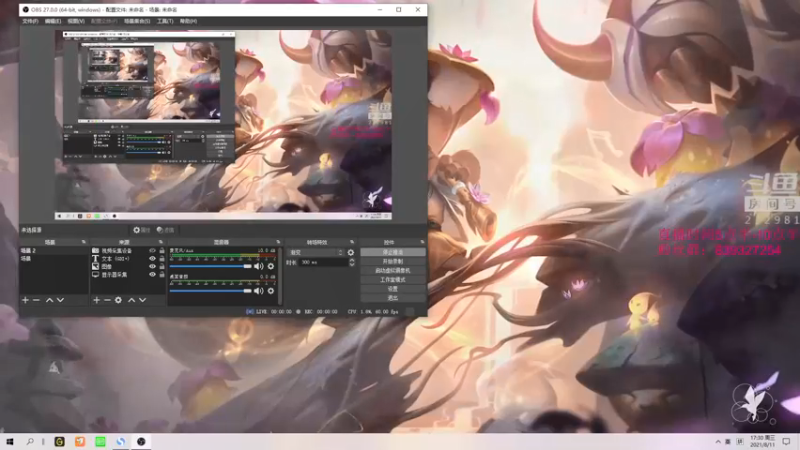Open 编辑(E) menu

click(53, 21)
